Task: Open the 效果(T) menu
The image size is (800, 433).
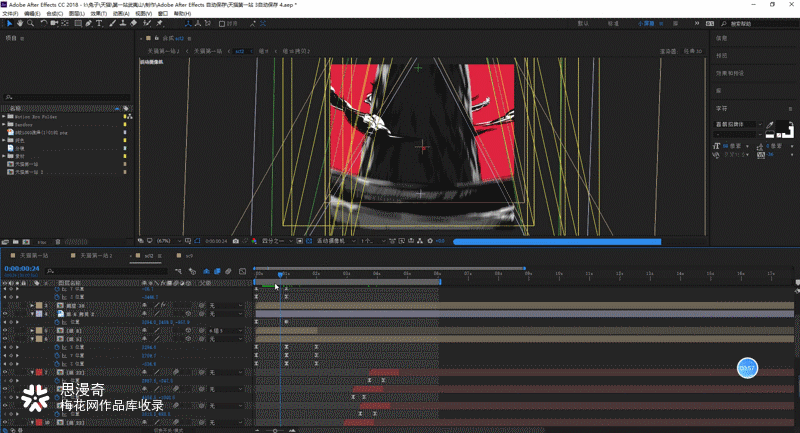Action: 98,14
